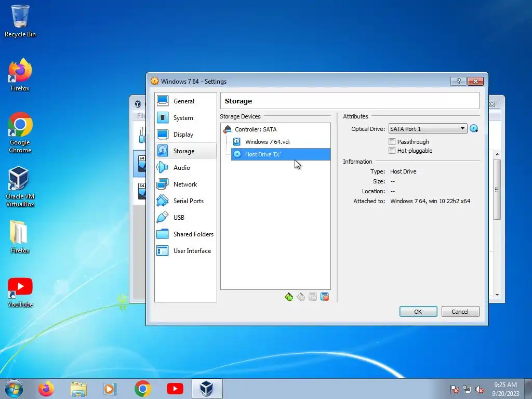
Task: Confirm settings with the OK button
Action: (418, 312)
